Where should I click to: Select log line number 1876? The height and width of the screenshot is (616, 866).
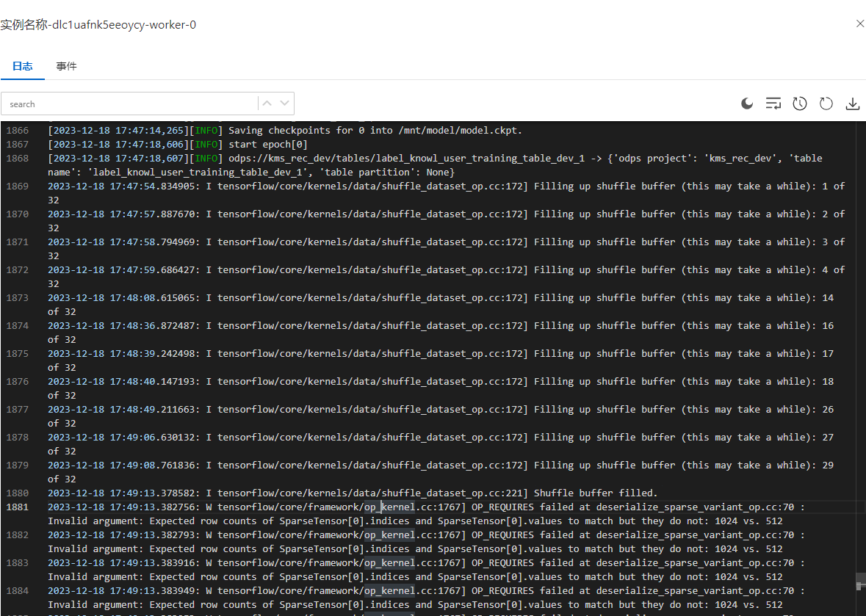pos(17,381)
